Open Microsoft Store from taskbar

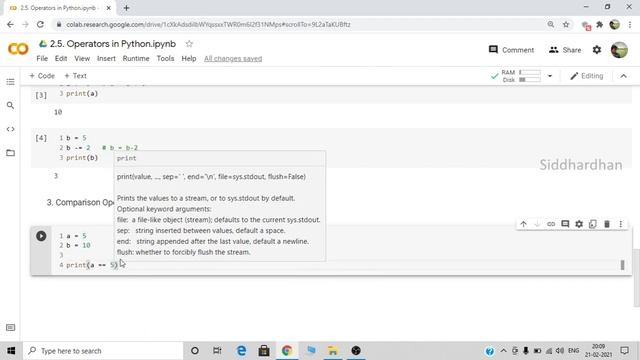click(264, 351)
